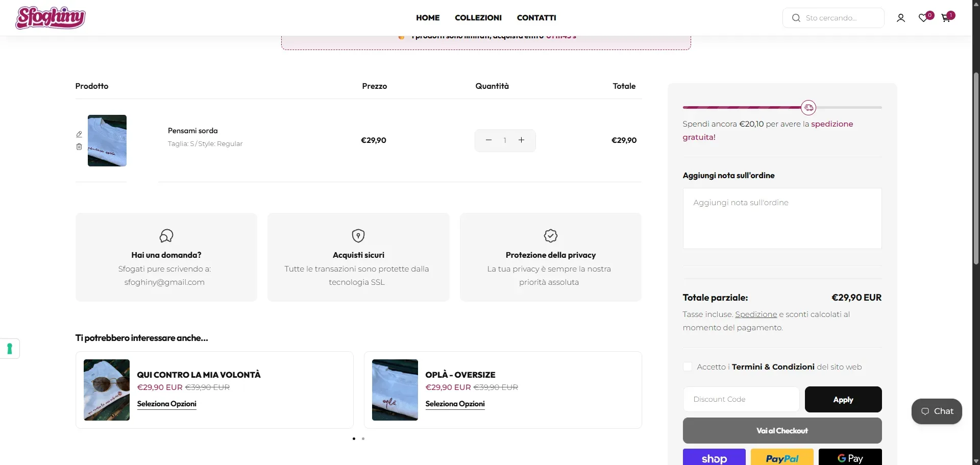
Task: Open the Pensami sorda product link
Action: click(193, 131)
